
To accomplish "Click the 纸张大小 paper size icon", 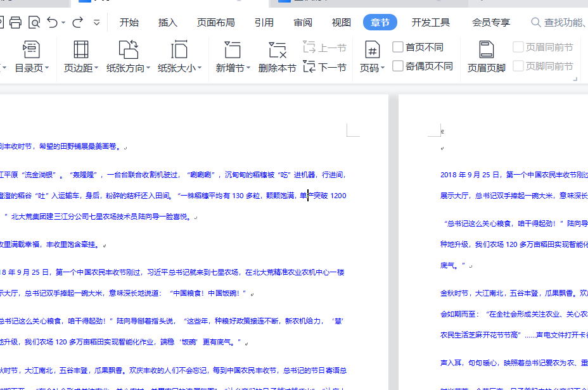I will tap(179, 49).
